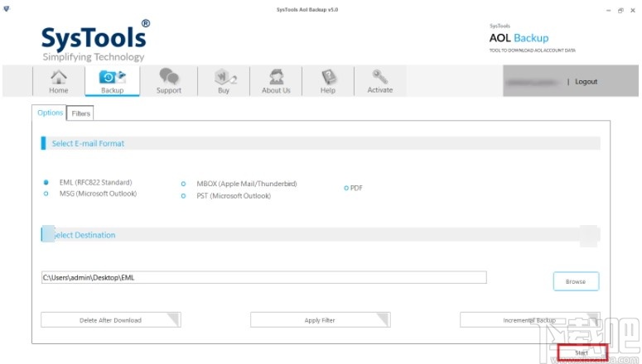This screenshot has width=642, height=364.
Task: Click the AOL Backup product title
Action: 519,38
